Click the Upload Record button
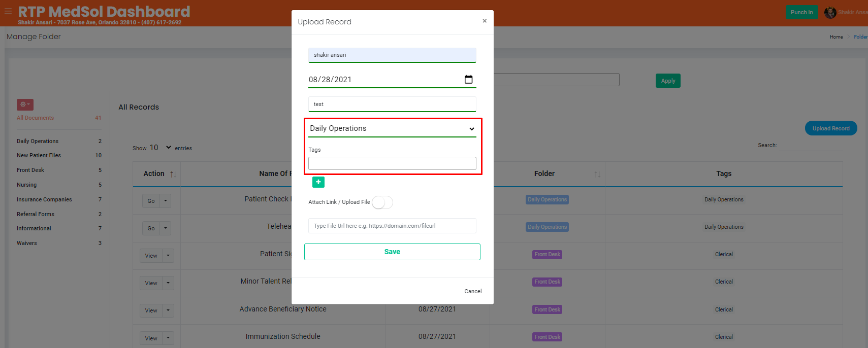 tap(831, 128)
